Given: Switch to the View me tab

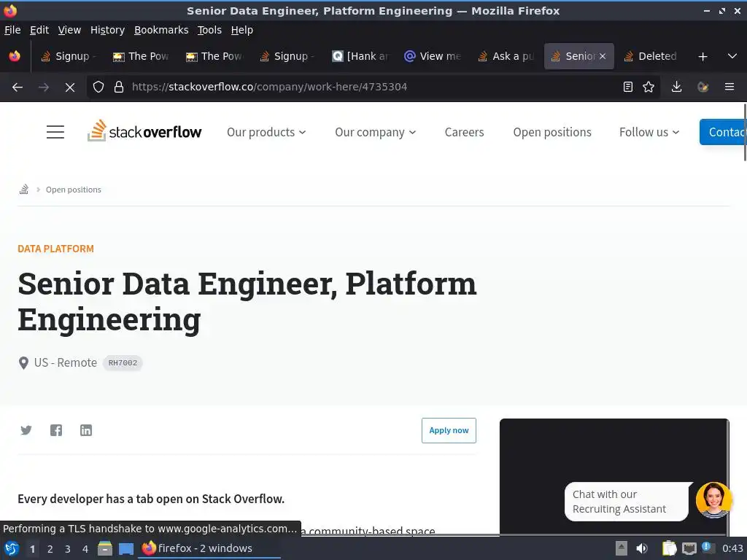Looking at the screenshot, I should click(433, 56).
